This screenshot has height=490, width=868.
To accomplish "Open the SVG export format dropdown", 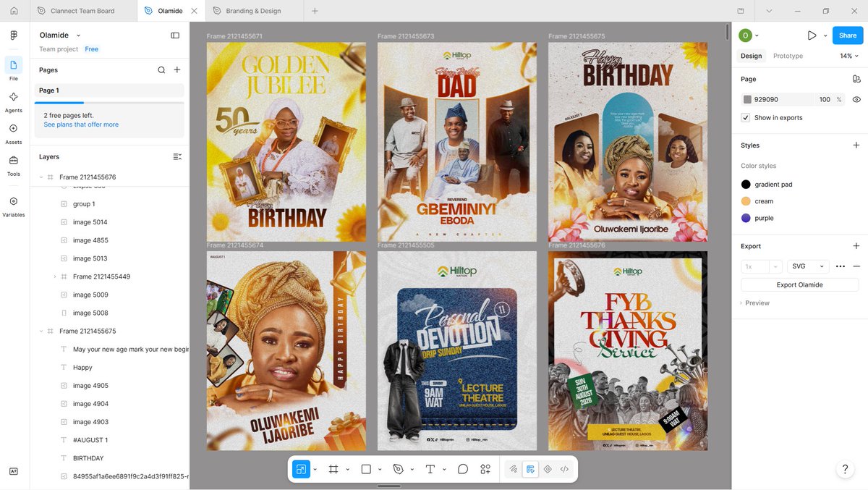I will click(808, 266).
